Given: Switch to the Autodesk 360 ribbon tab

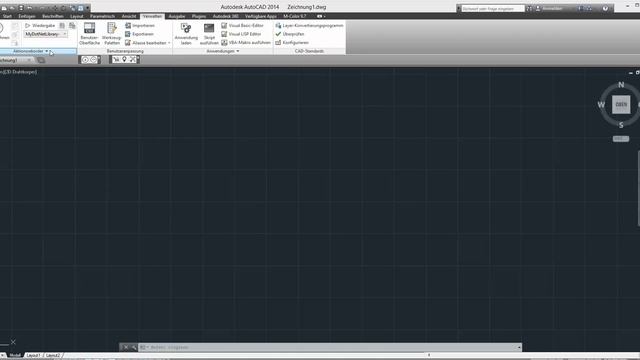Looking at the screenshot, I should coord(226,16).
